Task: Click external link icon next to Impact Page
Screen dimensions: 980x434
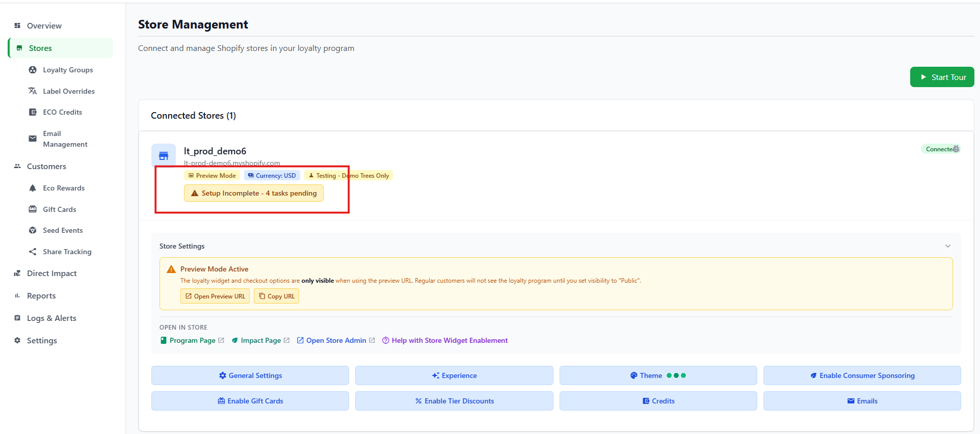Action: (286, 340)
